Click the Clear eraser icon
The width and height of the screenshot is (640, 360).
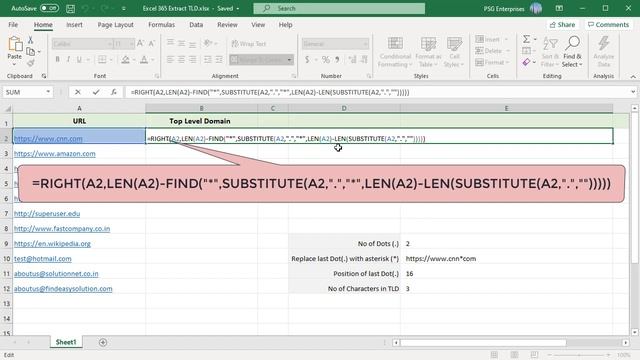tap(527, 62)
